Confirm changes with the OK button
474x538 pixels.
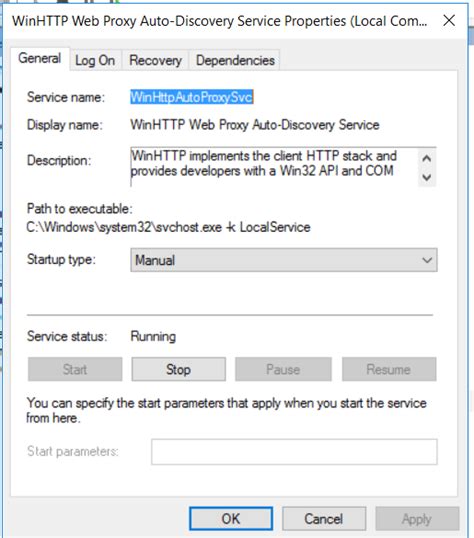tap(231, 519)
